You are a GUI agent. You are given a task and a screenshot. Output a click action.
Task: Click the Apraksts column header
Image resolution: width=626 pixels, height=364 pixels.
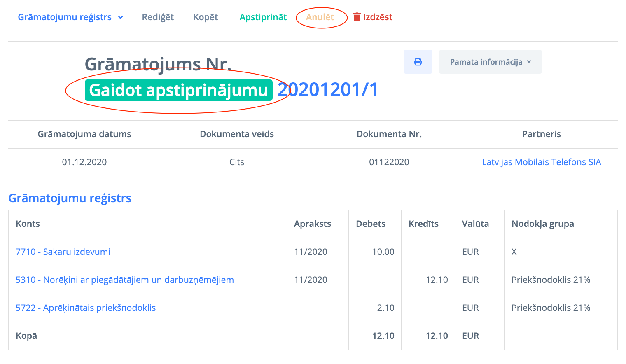pyautogui.click(x=313, y=224)
